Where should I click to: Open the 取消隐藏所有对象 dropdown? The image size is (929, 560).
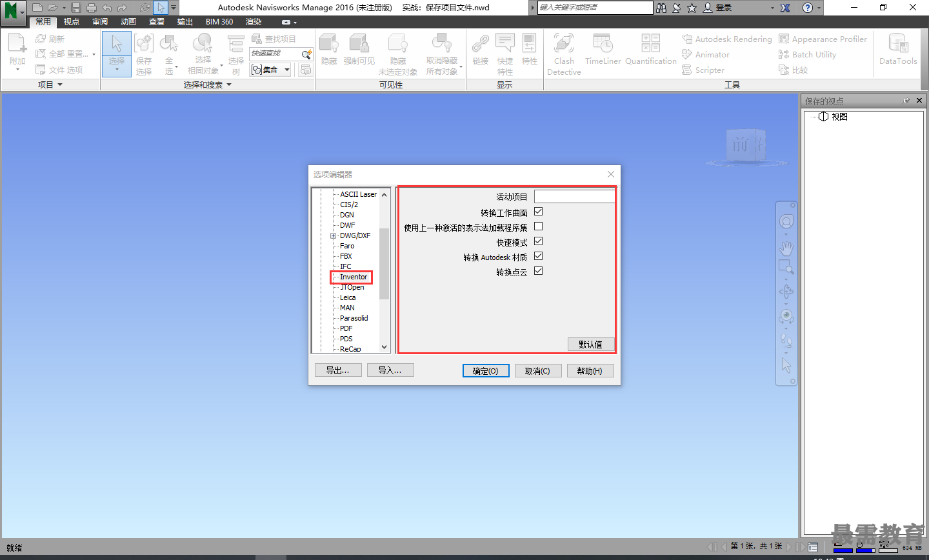(x=461, y=66)
